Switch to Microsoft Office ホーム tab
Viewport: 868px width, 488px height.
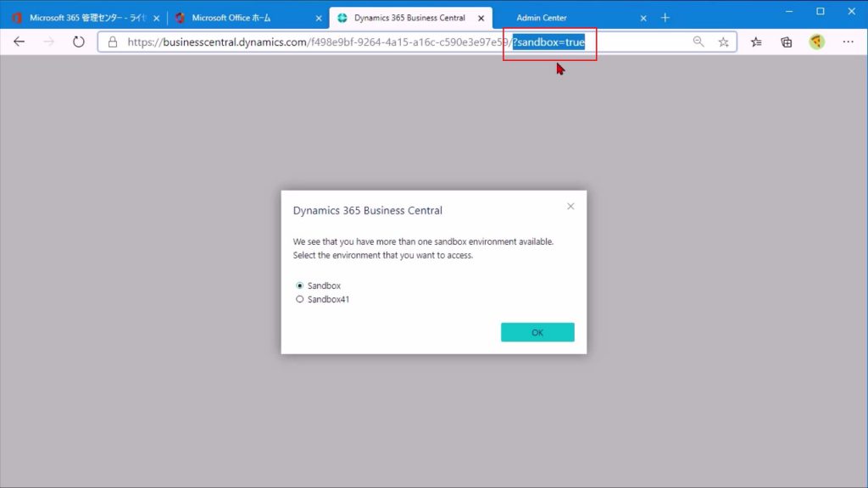click(x=247, y=18)
